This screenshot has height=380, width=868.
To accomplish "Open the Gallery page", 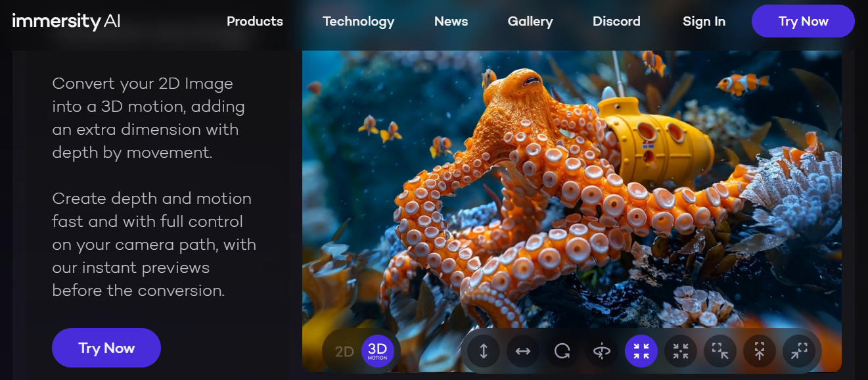I will click(x=530, y=21).
